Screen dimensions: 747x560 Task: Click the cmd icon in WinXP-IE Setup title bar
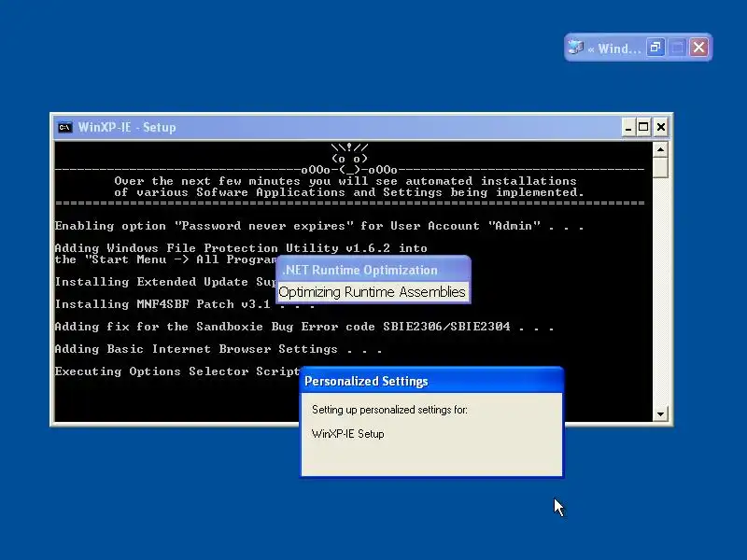(65, 128)
